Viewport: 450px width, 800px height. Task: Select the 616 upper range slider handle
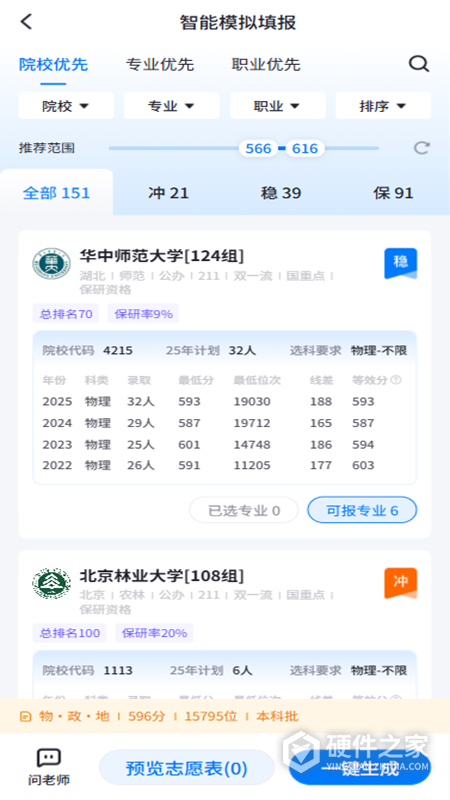coord(305,148)
